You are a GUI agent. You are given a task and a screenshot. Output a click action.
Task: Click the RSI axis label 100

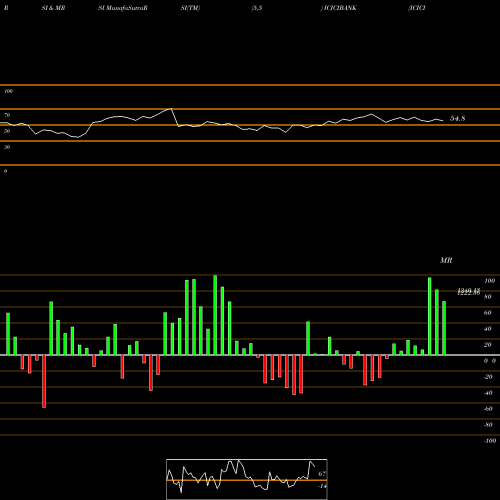point(9,91)
